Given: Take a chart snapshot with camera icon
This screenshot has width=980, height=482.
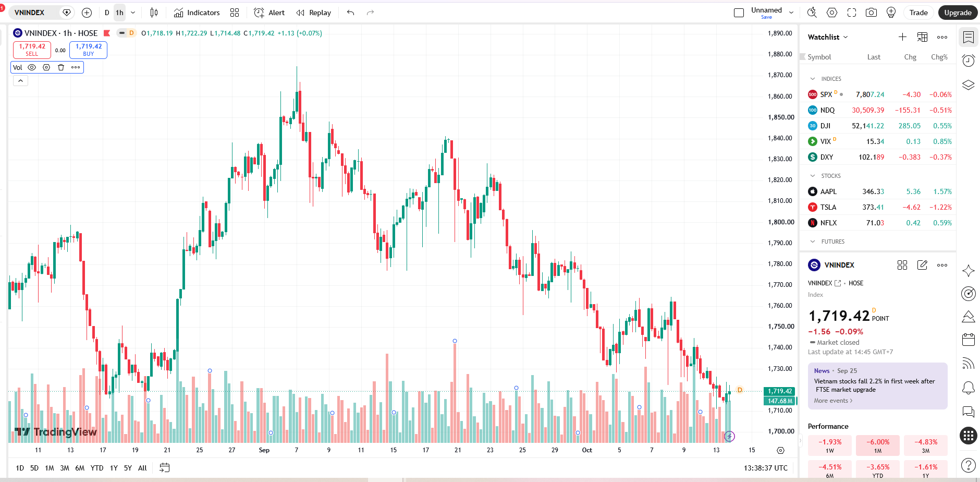Looking at the screenshot, I should click(x=871, y=13).
